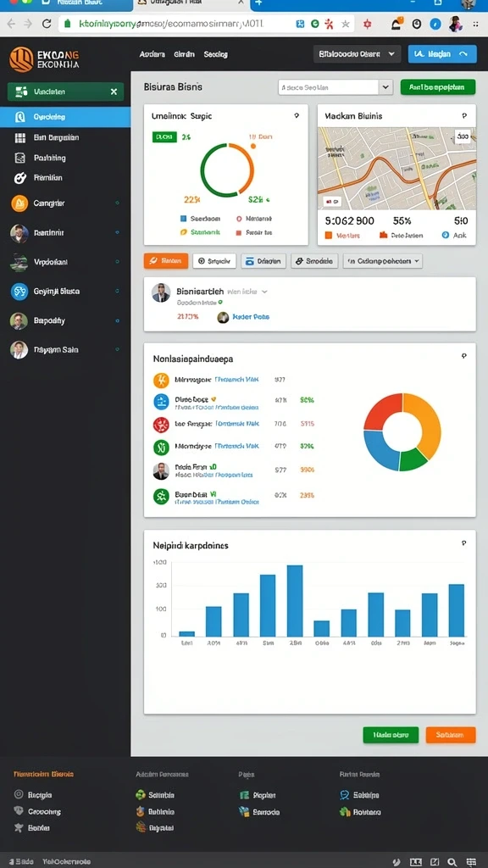Toggle status dot beside Dayam Sain

117,350
